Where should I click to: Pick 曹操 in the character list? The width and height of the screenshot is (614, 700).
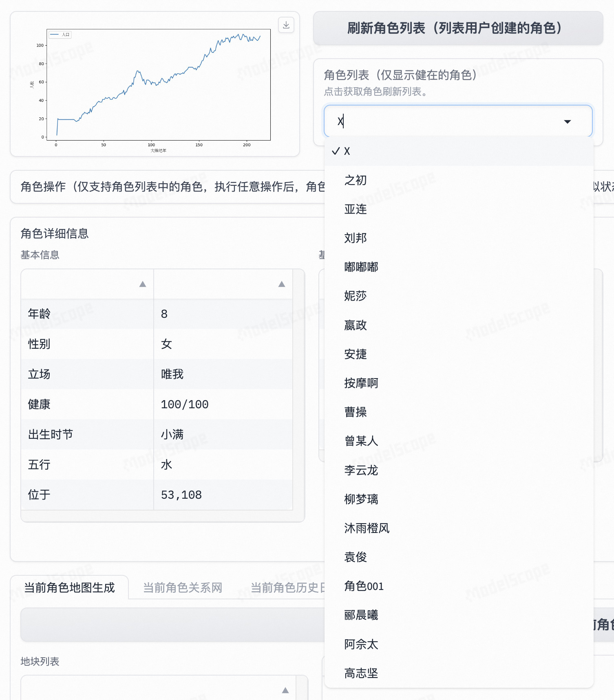click(459, 412)
